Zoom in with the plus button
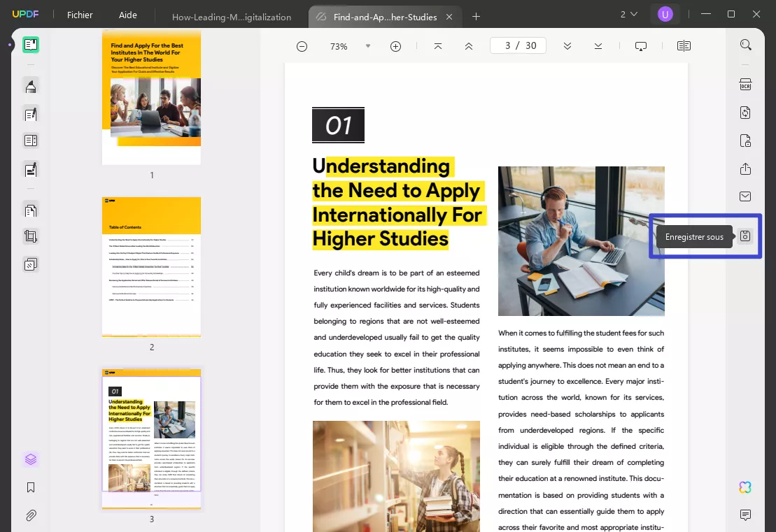Viewport: 776px width, 532px height. (x=395, y=46)
